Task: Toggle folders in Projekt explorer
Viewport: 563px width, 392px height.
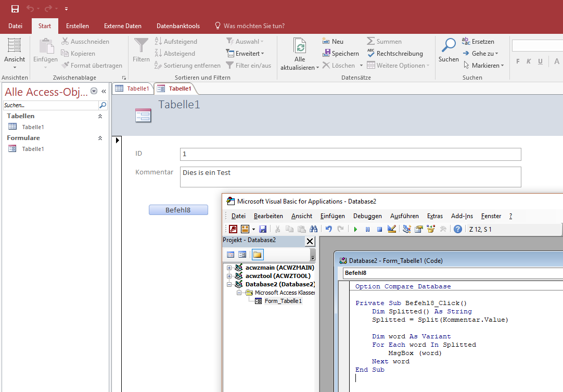Action: click(258, 255)
